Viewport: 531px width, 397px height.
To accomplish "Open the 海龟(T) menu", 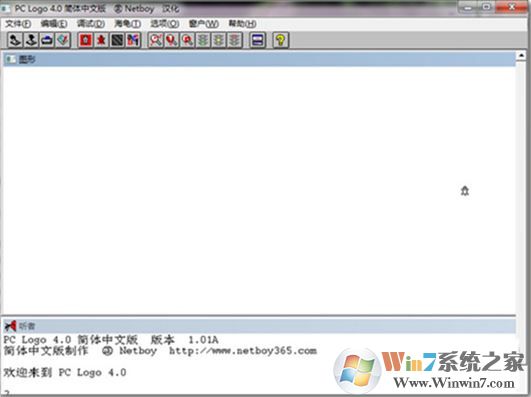I will pyautogui.click(x=128, y=23).
